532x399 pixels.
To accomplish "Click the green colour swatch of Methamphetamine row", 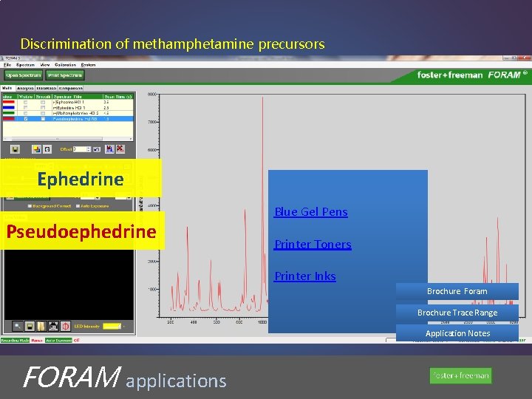I will click(8, 113).
